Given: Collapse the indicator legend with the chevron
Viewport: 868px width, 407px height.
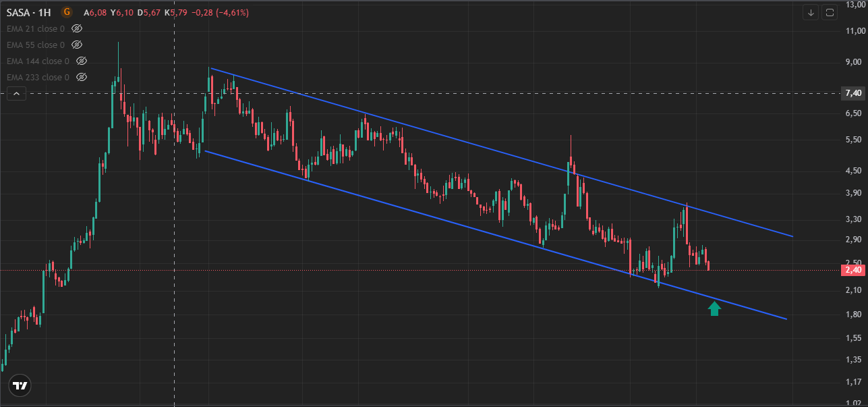Looking at the screenshot, I should click(x=16, y=94).
